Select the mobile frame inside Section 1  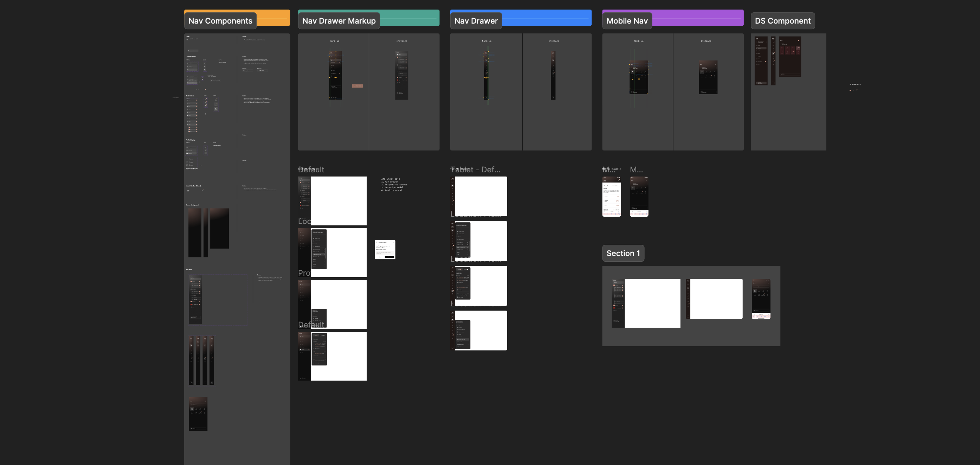pyautogui.click(x=761, y=299)
